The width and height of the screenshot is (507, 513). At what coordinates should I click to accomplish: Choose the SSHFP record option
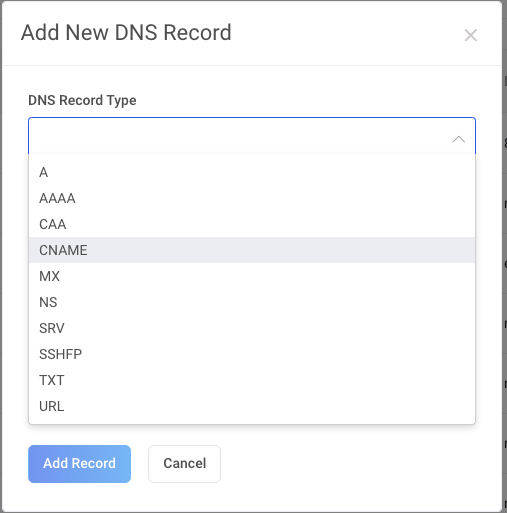(x=252, y=354)
